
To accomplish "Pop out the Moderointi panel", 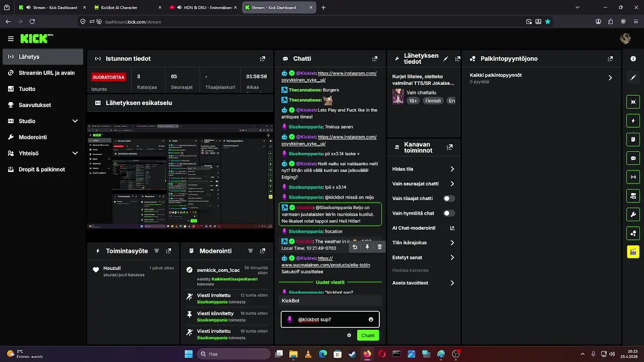I will coord(263,251).
